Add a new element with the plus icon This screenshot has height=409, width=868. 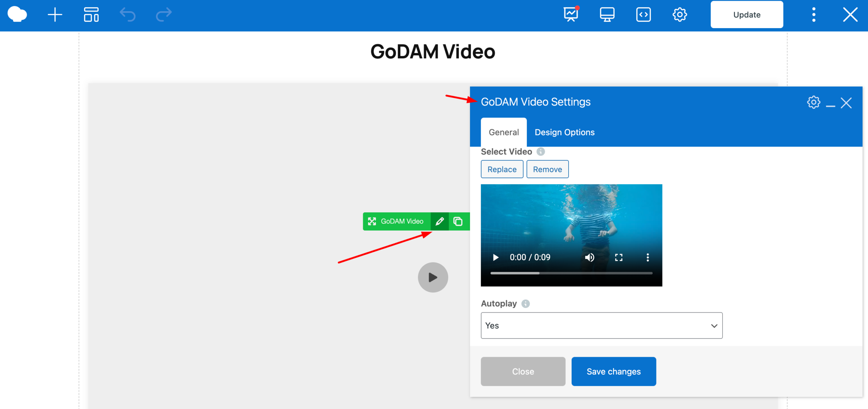click(55, 15)
